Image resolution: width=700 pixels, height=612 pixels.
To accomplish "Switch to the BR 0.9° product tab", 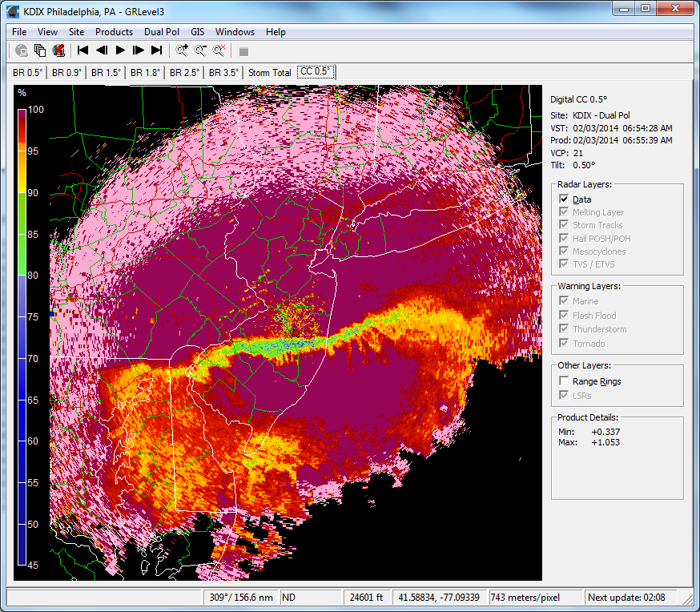I will coord(66,72).
